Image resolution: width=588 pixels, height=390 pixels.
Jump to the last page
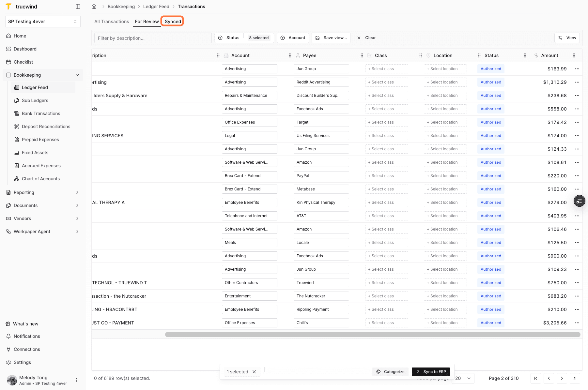point(575,378)
